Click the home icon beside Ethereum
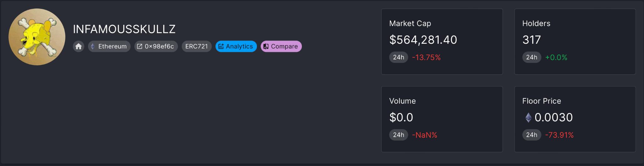This screenshot has width=644, height=166. [x=79, y=47]
